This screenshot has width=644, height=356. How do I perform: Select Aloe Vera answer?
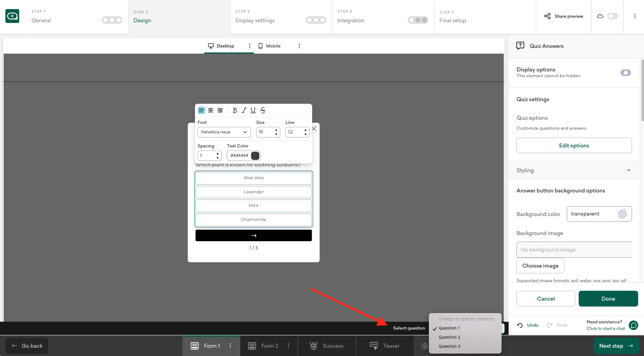pos(253,178)
